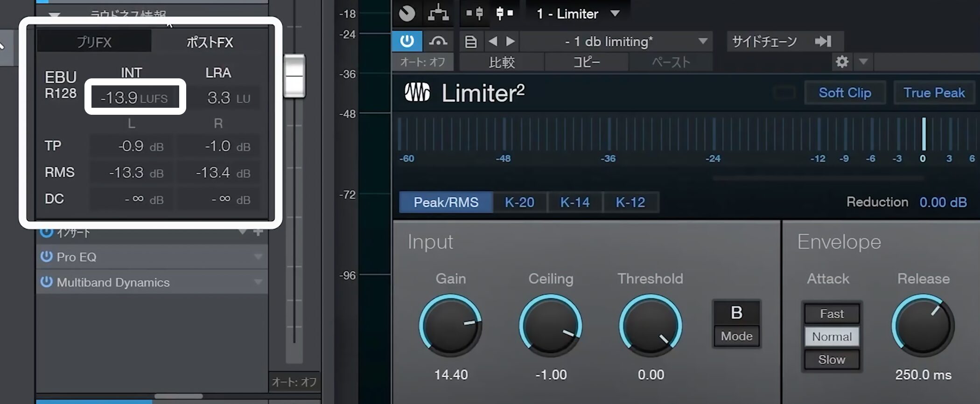Viewport: 980px width, 404px height.
Task: Click the automation curve icon beside power
Action: pos(438,42)
